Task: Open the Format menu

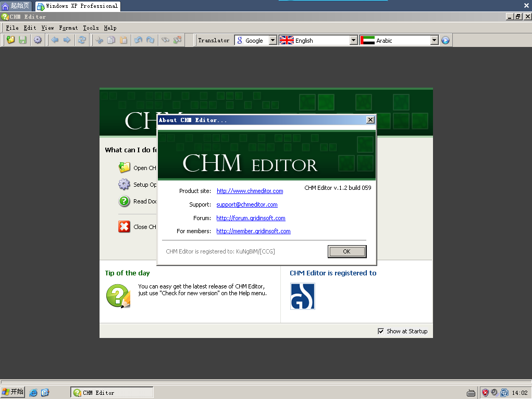Action: [68, 28]
